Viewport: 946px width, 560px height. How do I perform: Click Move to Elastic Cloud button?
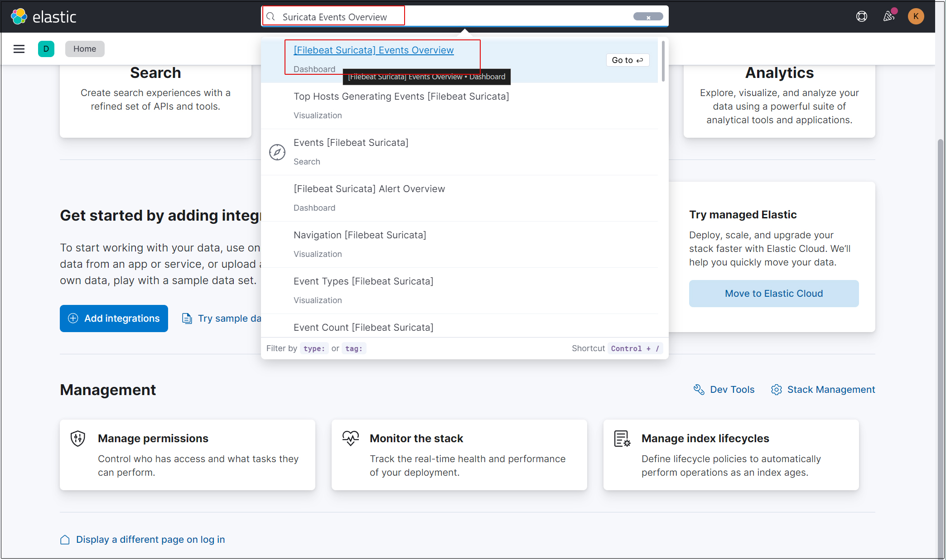[774, 294]
